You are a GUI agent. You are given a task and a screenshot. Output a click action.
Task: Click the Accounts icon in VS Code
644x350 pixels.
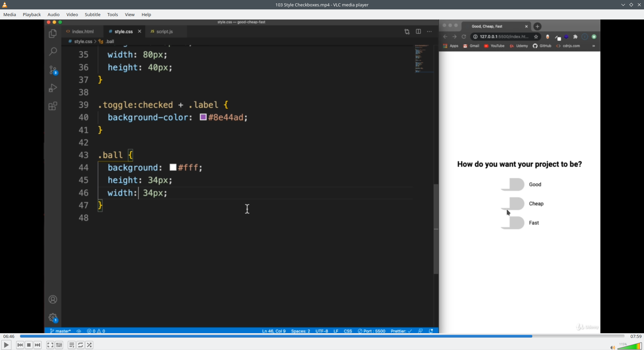(x=53, y=299)
